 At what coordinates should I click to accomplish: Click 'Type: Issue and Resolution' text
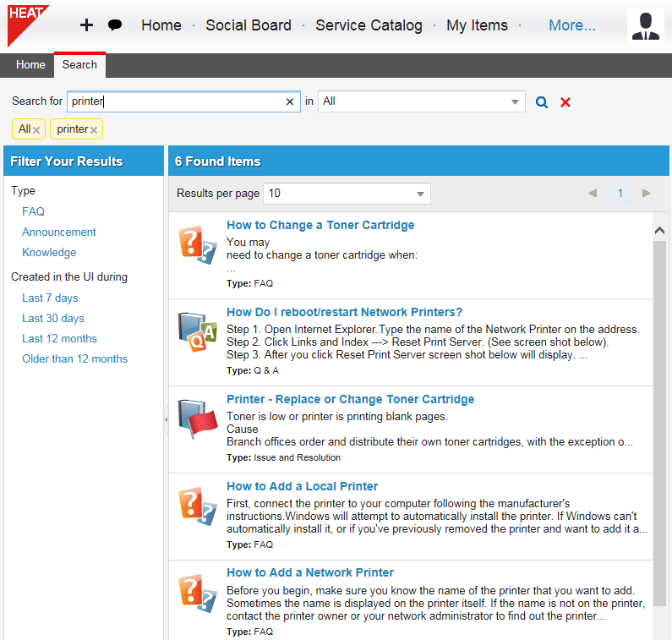[x=284, y=457]
